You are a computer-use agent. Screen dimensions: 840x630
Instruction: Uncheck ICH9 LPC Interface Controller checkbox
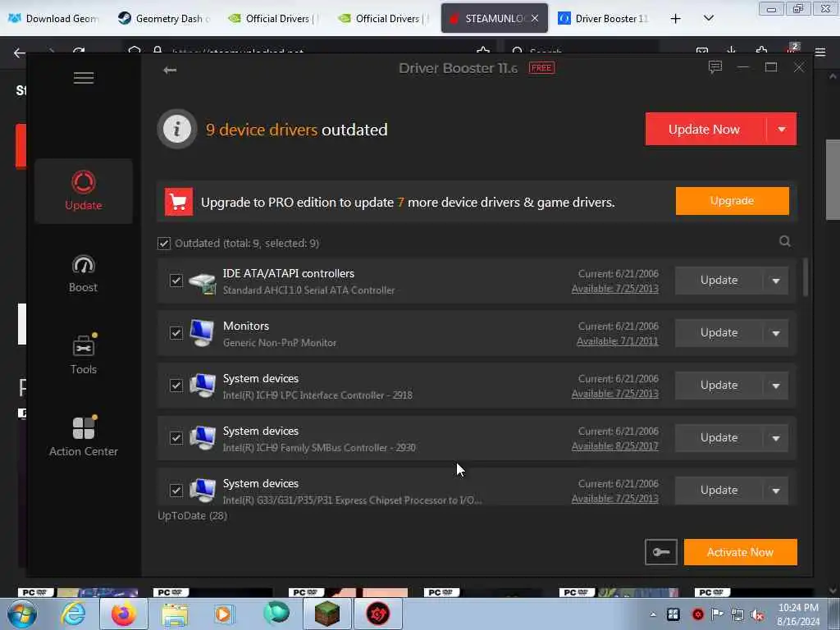[176, 386]
